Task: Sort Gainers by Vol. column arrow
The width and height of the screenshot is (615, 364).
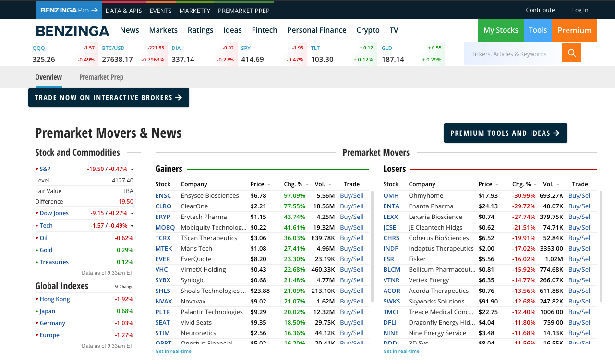Action: (330, 184)
